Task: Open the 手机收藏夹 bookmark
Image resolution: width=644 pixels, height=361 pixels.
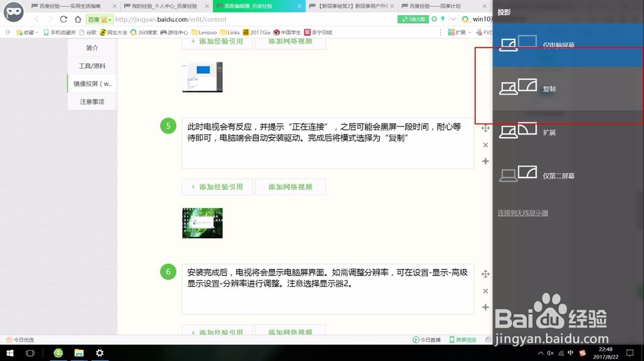Action: click(x=59, y=32)
